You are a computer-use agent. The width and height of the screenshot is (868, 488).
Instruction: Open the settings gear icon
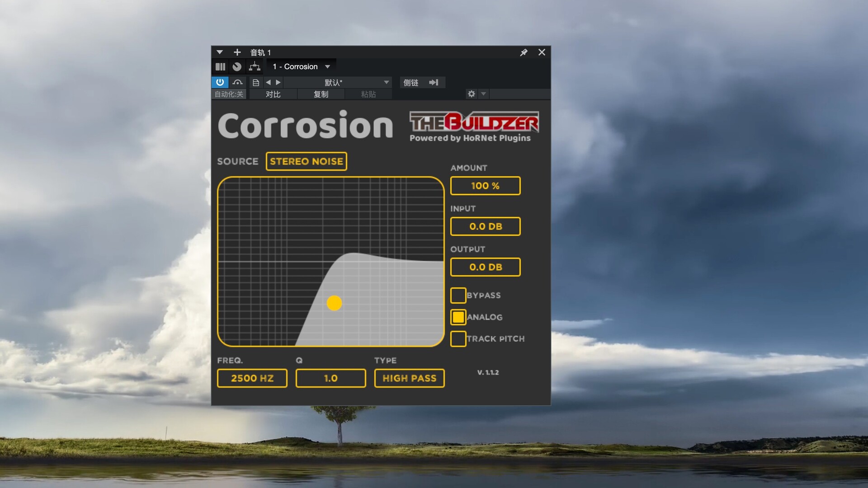point(472,94)
